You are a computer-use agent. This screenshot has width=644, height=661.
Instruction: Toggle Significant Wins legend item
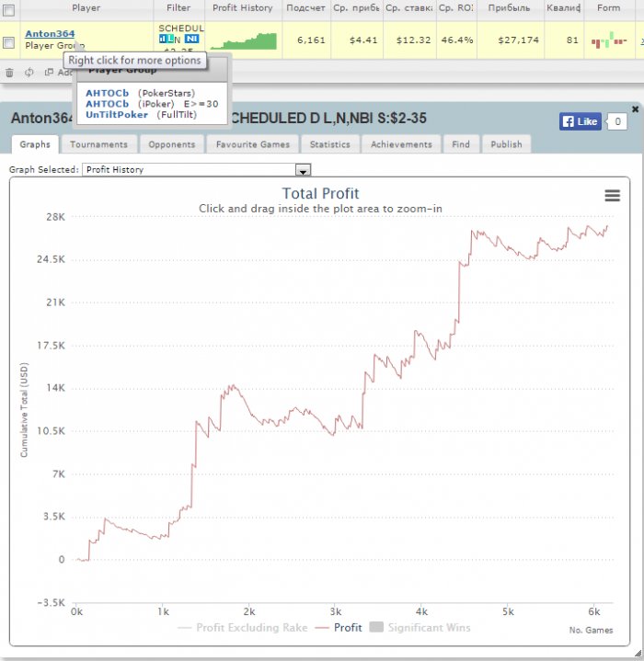click(420, 627)
